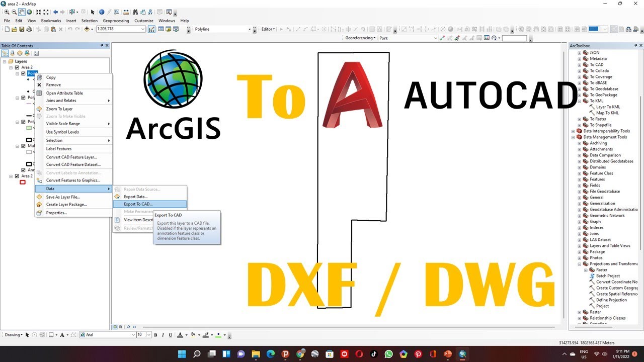The width and height of the screenshot is (644, 362).
Task: Uncheck the Point layer checkbox
Action: tap(23, 73)
